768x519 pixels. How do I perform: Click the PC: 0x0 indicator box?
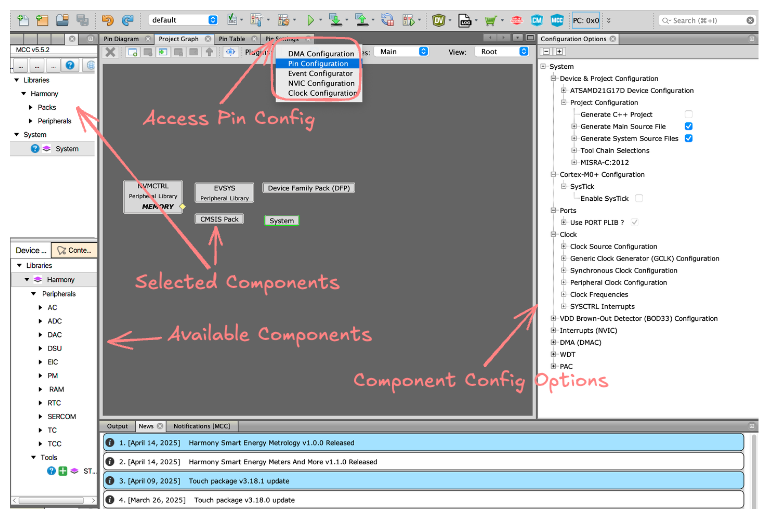click(x=586, y=21)
